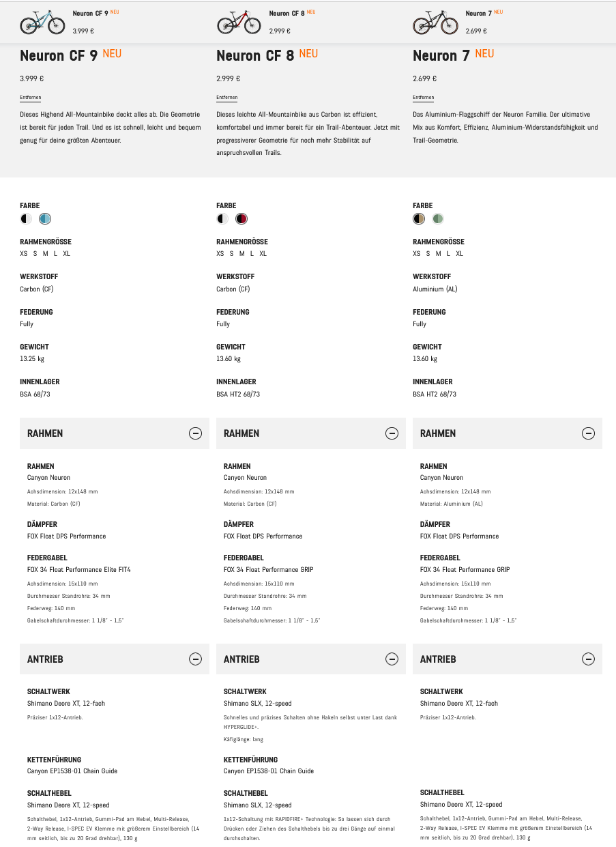
Task: Select the black-tan color swatch for Neuron 7
Action: tap(419, 219)
